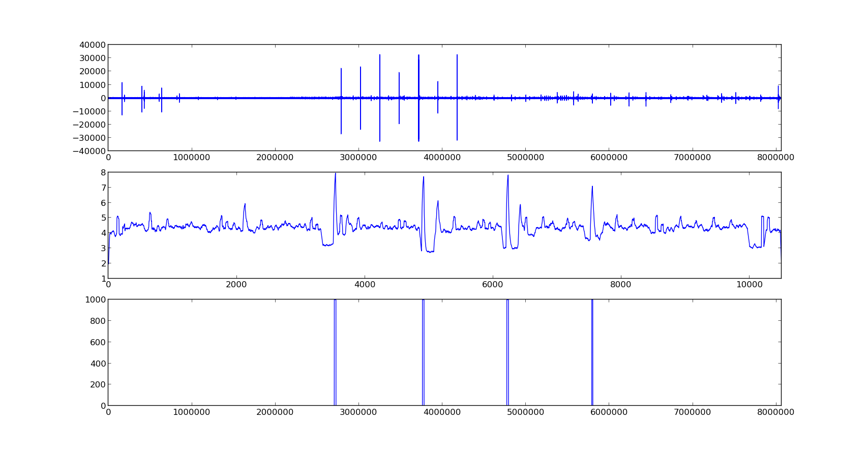Click the middle plot peak just past 6200
The width and height of the screenshot is (868, 451).
(507, 177)
